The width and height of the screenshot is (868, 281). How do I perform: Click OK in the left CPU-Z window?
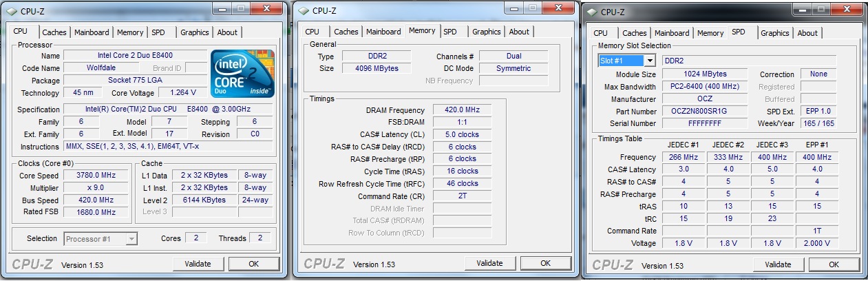(x=253, y=264)
